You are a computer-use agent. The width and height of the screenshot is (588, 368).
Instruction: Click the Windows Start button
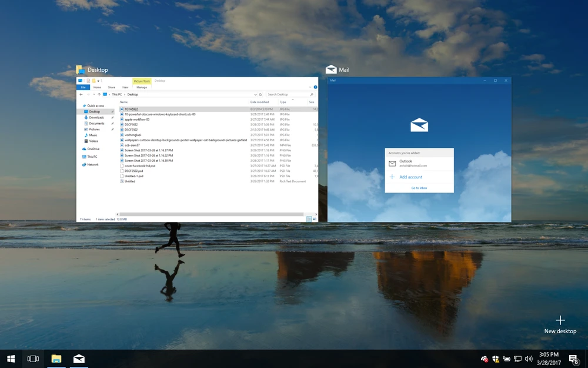(x=11, y=359)
